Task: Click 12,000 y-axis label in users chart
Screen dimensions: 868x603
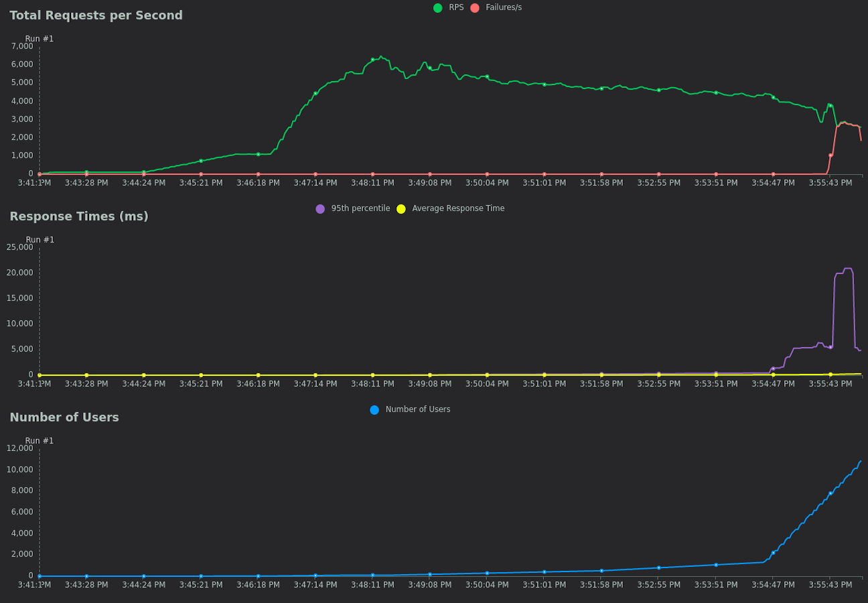Action: click(x=20, y=448)
